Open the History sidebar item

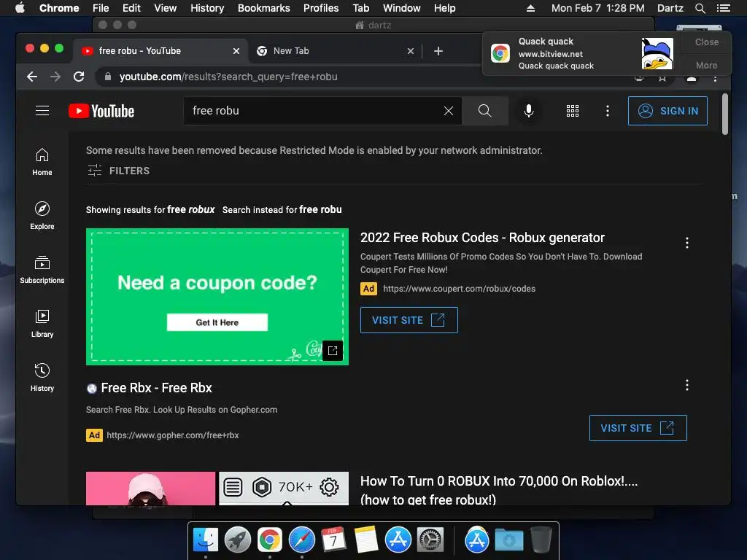[x=42, y=377]
